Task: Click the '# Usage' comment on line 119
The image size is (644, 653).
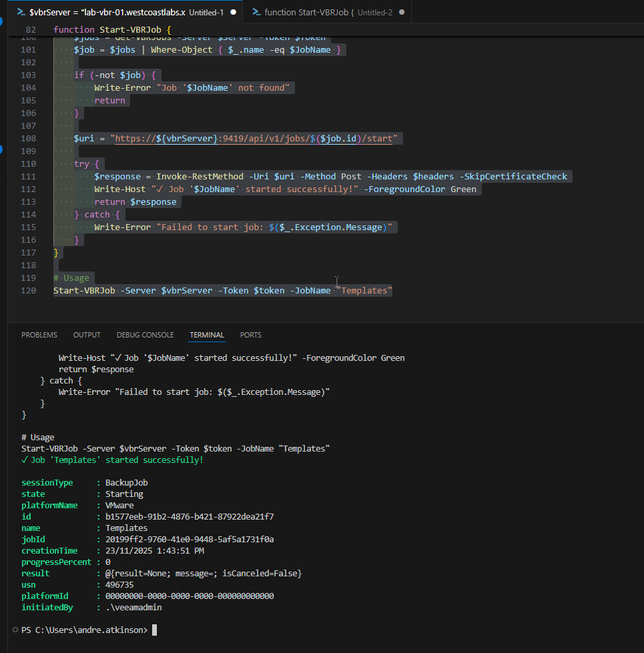Action: [x=71, y=278]
